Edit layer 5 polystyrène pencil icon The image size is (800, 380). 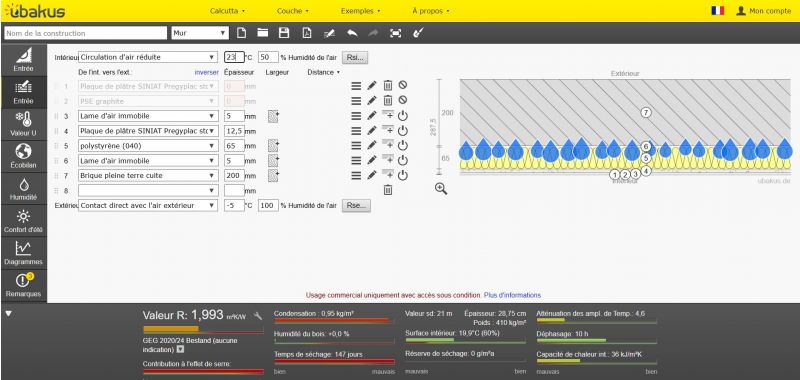click(x=372, y=145)
